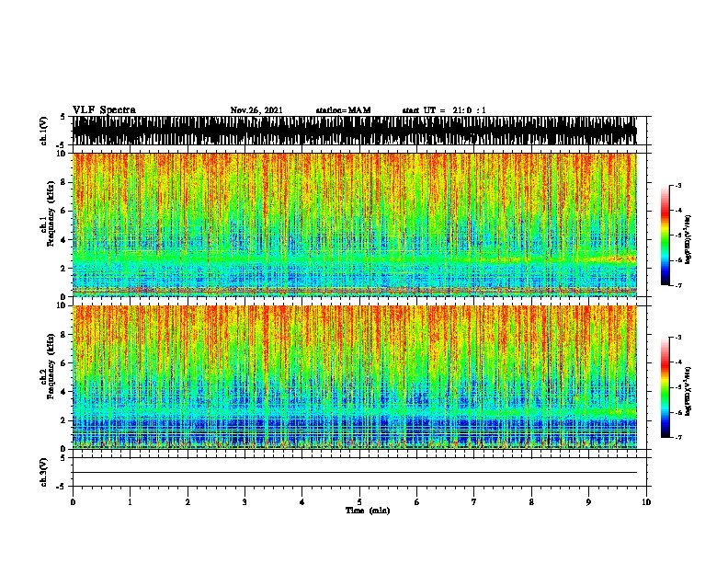Viewport: 728px width, 563px height.
Task: Click the "6" kHz tick on ch.1 frequency axis
Action: coord(64,211)
